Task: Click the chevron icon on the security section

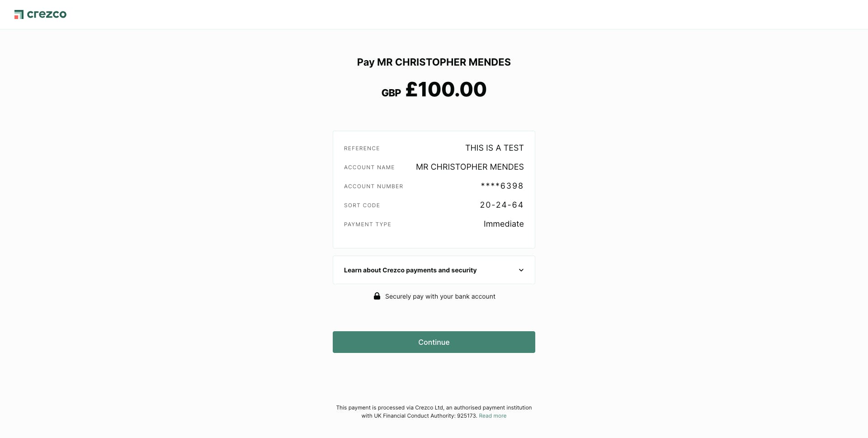Action: 521,270
